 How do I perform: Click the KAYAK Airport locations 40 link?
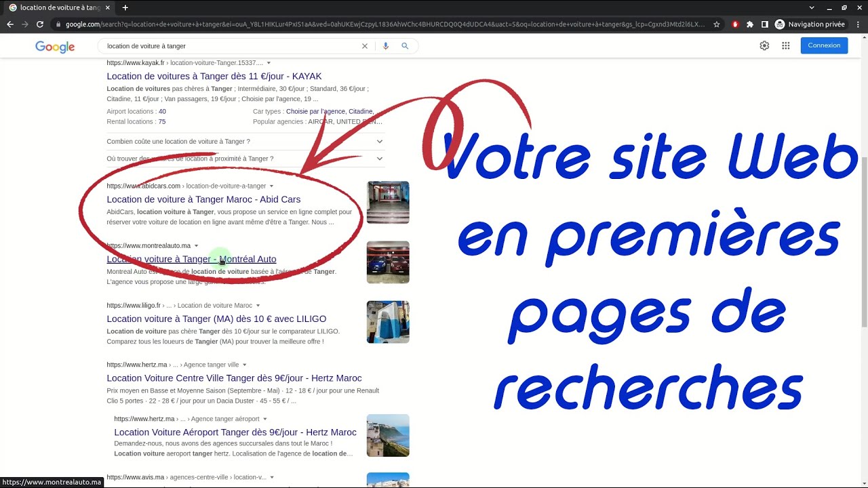click(x=162, y=112)
